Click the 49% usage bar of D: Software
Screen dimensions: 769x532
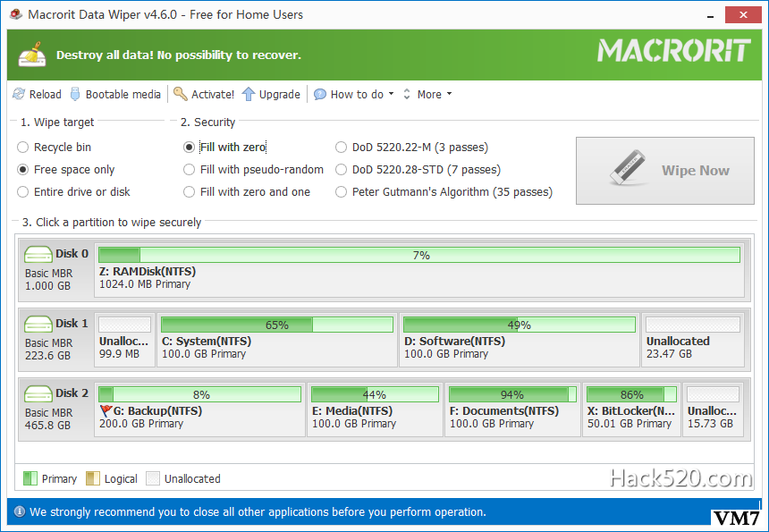tap(520, 325)
